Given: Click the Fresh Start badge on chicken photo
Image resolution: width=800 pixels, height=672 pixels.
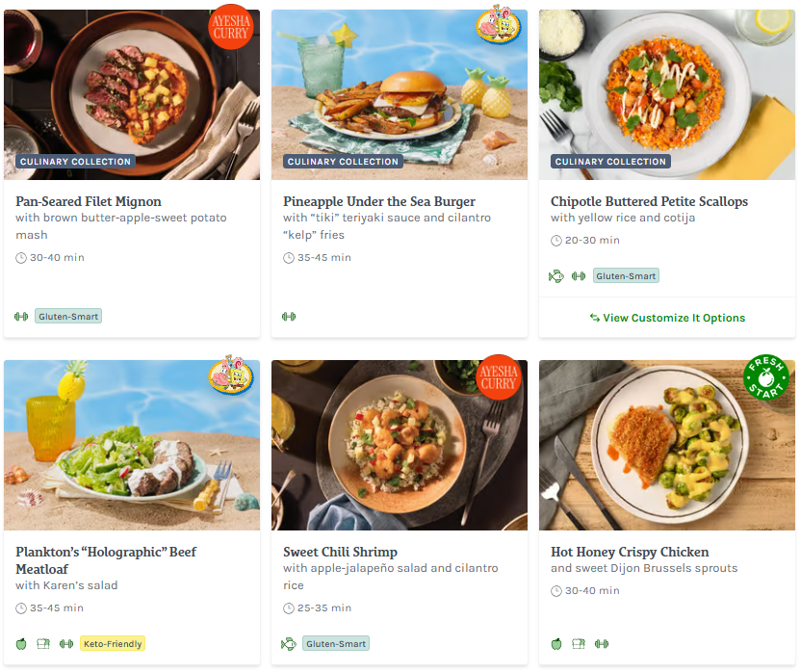Looking at the screenshot, I should [766, 377].
